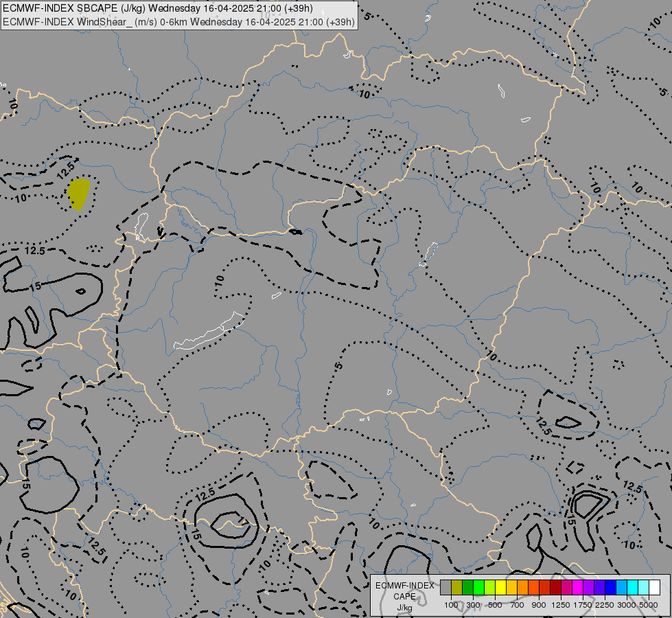Click the 1750 legend value
This screenshot has height=618, width=672.
pos(583,605)
